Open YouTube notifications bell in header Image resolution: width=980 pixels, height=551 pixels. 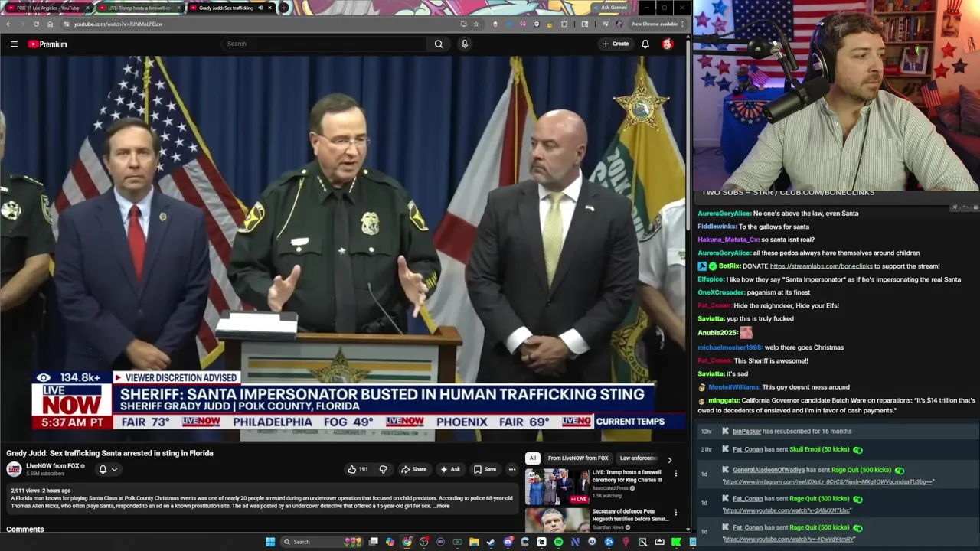pos(645,44)
